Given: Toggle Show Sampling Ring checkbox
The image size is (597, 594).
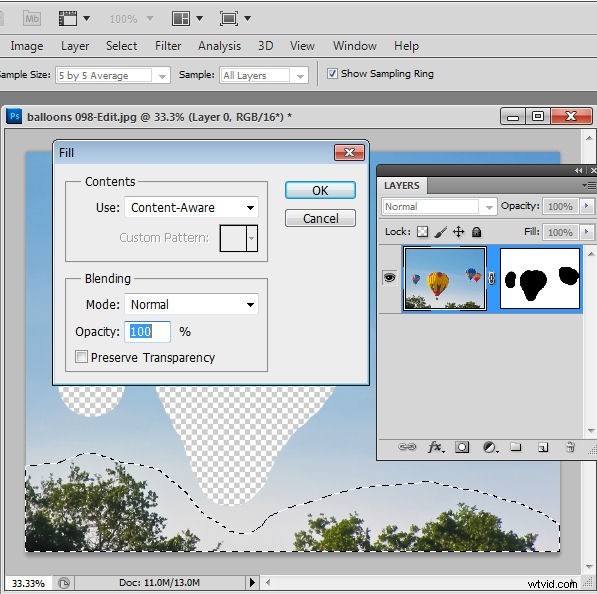Looking at the screenshot, I should [332, 73].
